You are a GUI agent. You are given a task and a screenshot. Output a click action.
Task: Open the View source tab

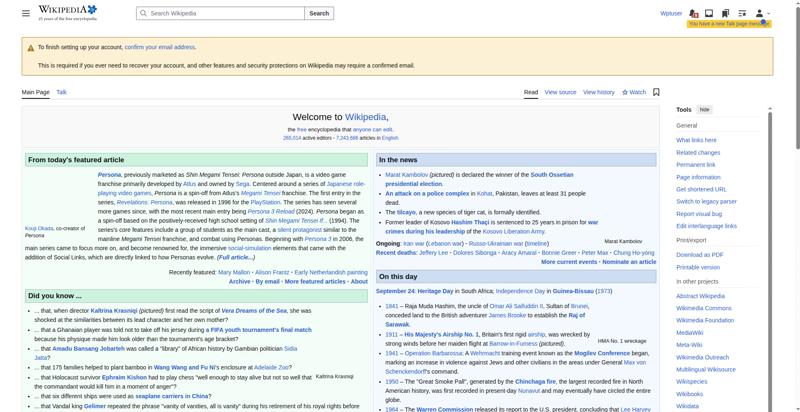(x=560, y=92)
